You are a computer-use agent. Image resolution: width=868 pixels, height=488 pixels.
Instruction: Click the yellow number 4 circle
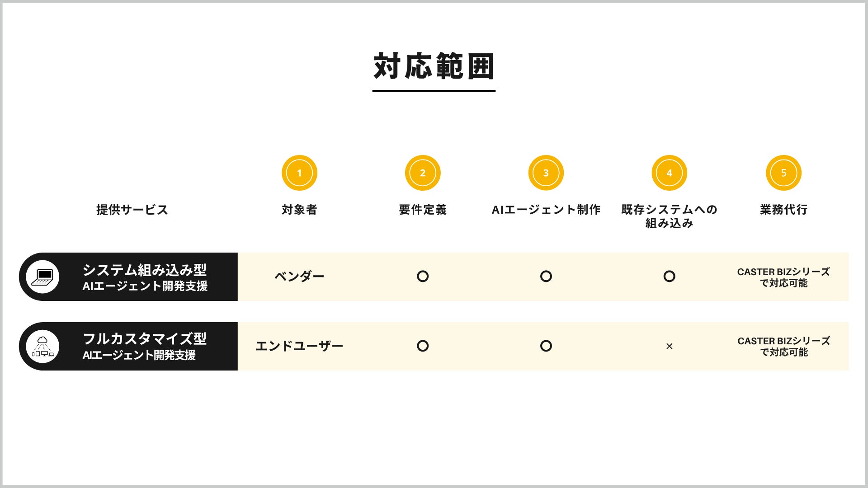[669, 173]
